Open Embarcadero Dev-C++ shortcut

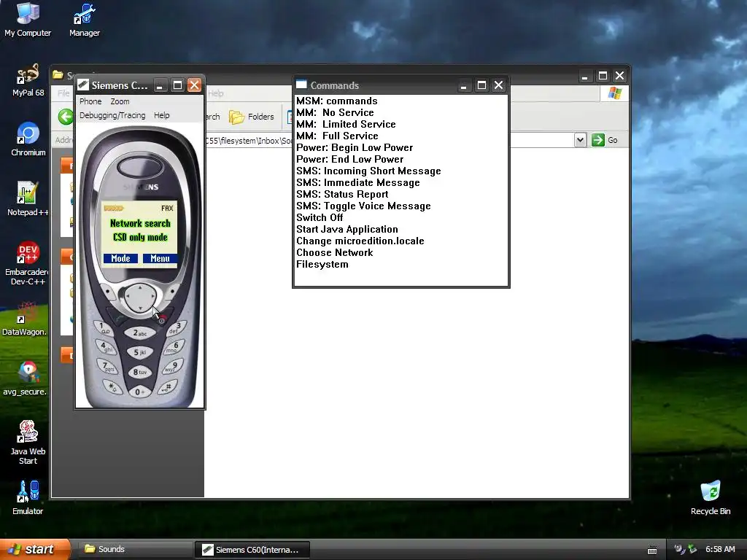point(28,263)
